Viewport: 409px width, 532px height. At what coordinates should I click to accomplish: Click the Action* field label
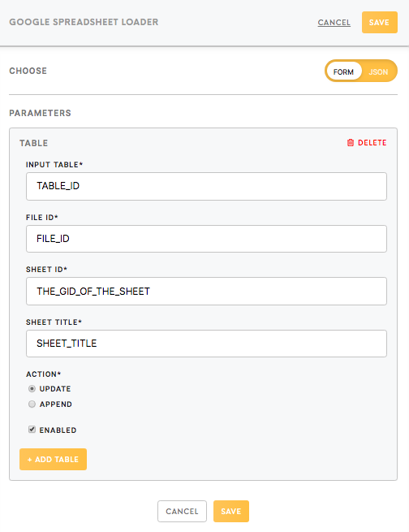click(x=43, y=374)
